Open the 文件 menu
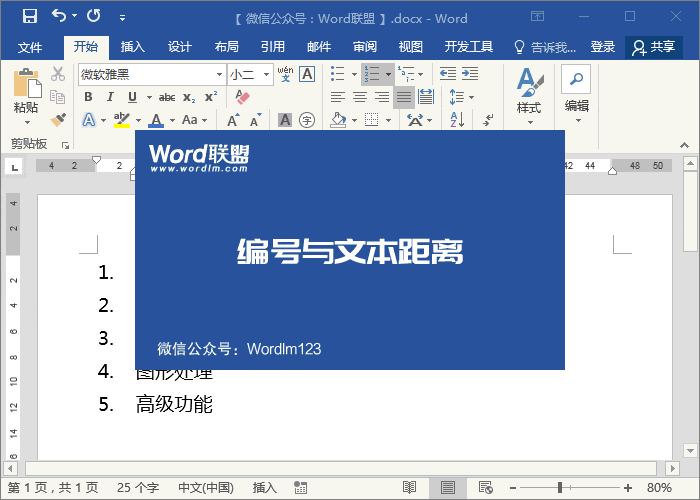 tap(30, 47)
